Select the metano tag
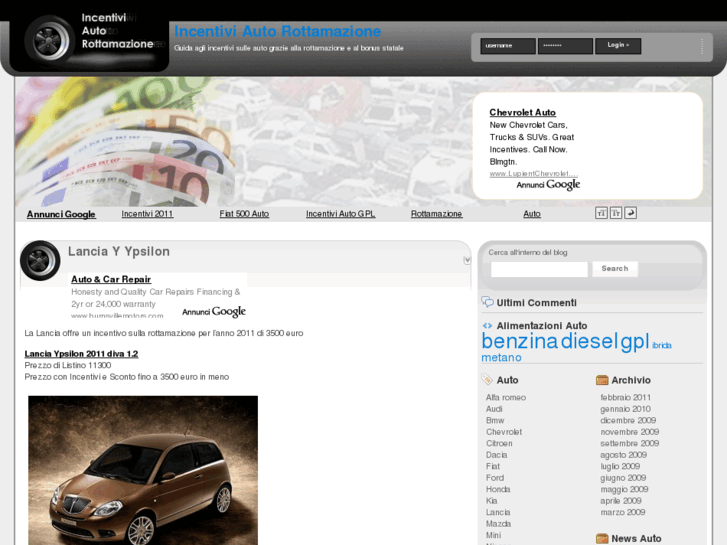 point(501,358)
